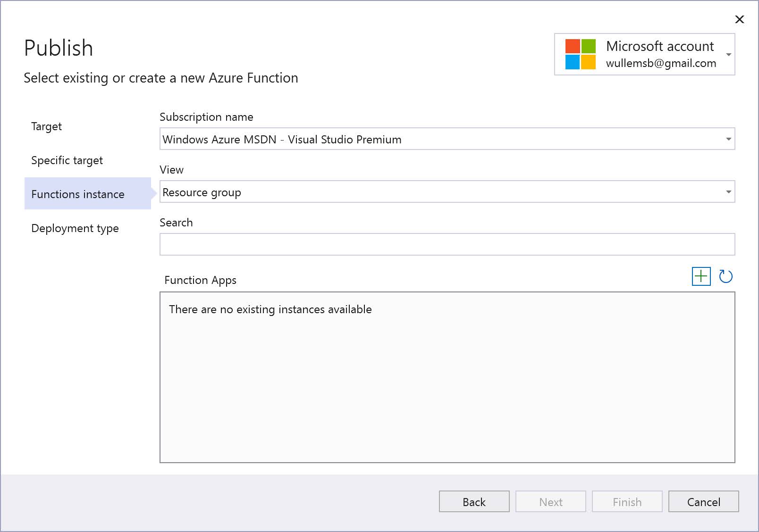Go to the Target step

(x=47, y=126)
